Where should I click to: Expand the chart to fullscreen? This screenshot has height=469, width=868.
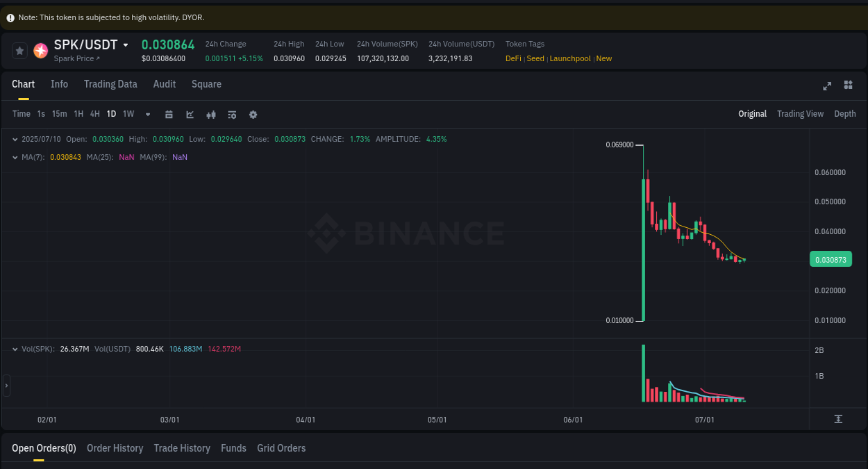(827, 85)
